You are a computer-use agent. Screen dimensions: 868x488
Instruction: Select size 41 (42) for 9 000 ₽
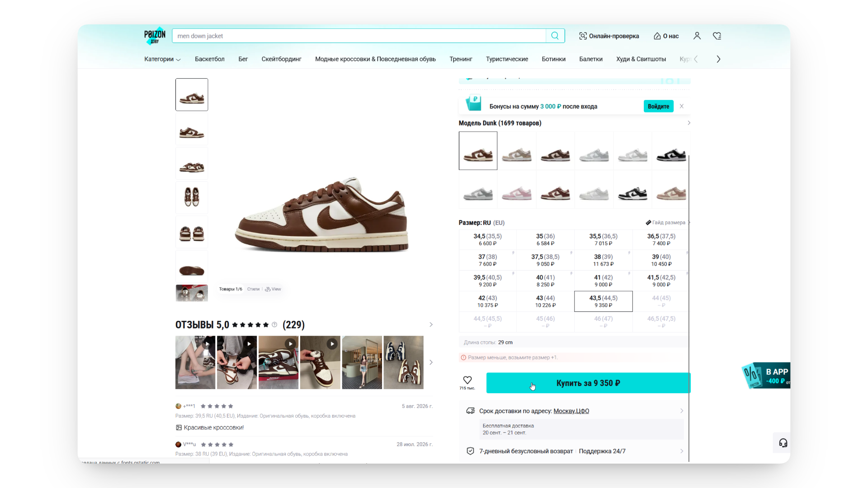(x=603, y=281)
